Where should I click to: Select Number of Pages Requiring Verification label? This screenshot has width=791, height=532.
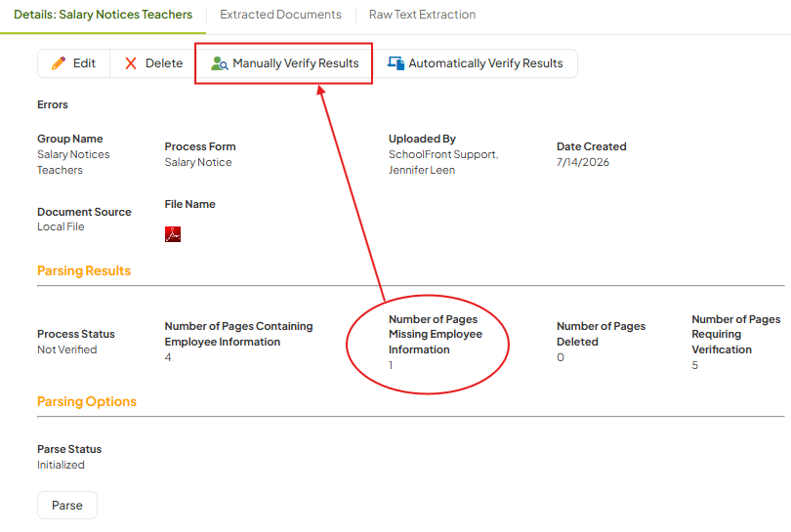click(x=736, y=334)
